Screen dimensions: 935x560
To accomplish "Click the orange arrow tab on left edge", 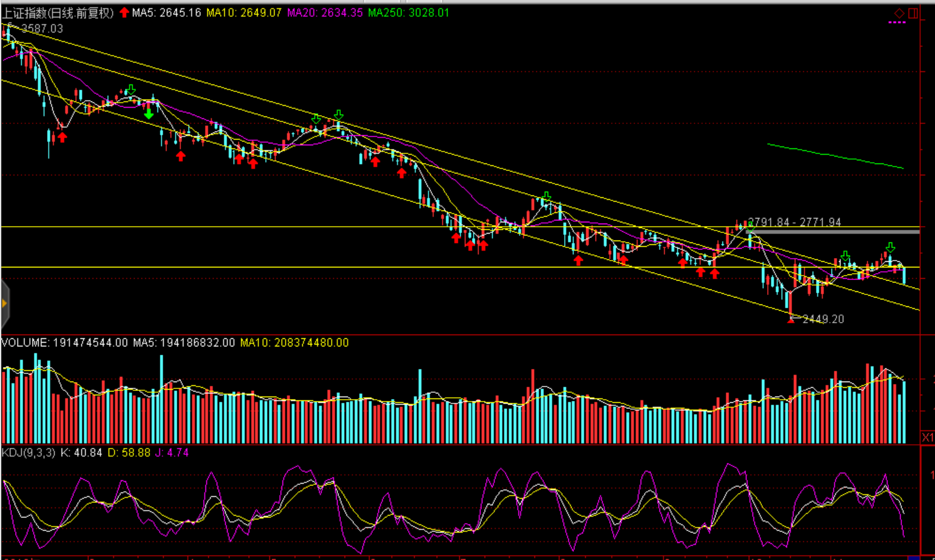I will tap(4, 304).
